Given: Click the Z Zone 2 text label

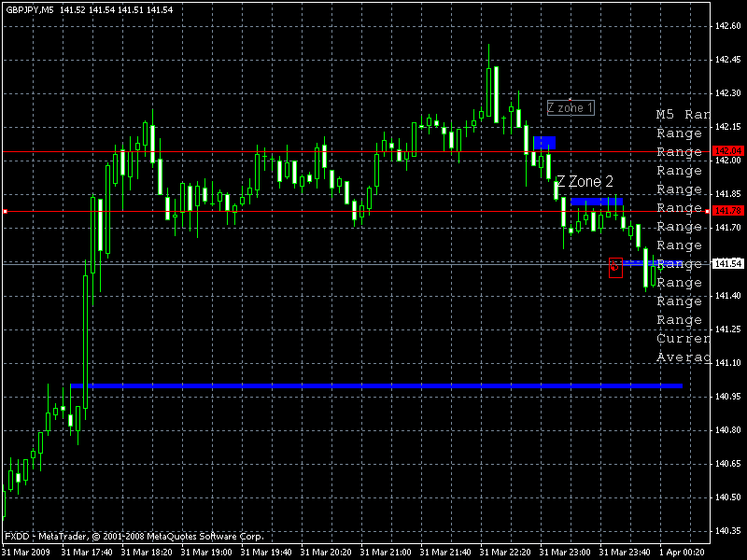Looking at the screenshot, I should pyautogui.click(x=582, y=180).
